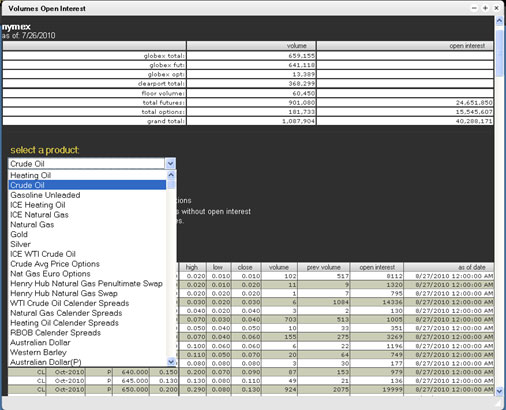The image size is (506, 410).
Task: Sort by the high column header
Action: (192, 267)
